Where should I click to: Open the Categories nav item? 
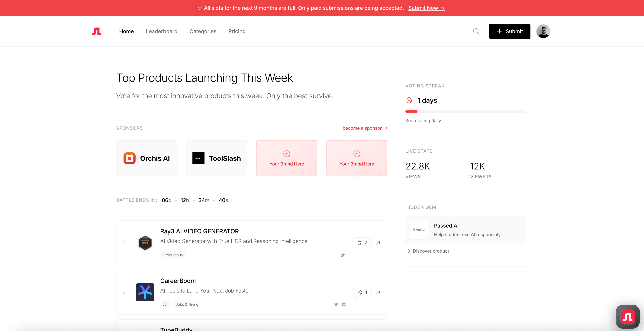(x=203, y=31)
